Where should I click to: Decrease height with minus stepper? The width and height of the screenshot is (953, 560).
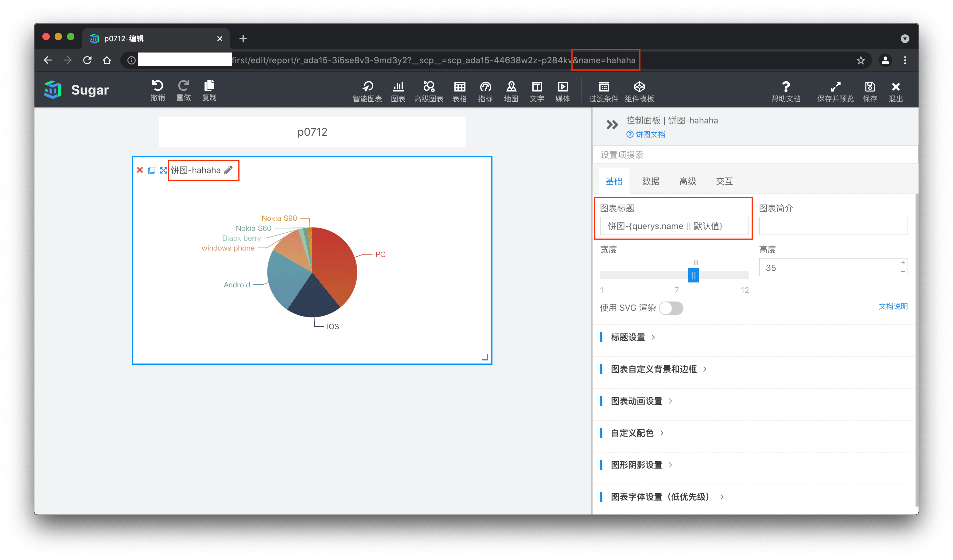(x=902, y=271)
